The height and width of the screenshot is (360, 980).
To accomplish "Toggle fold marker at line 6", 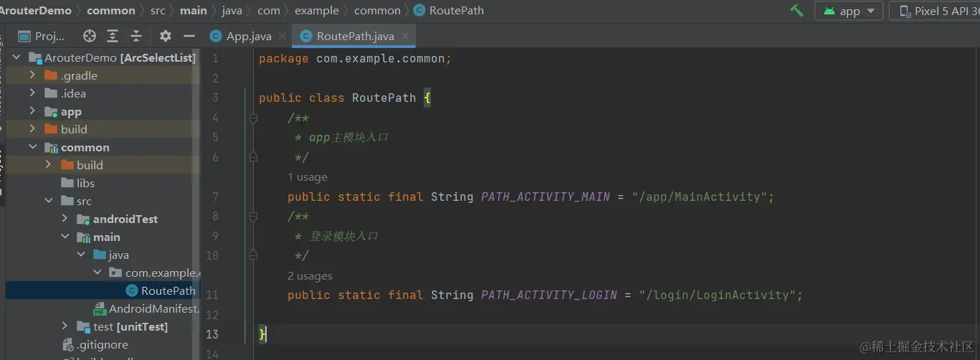I will click(253, 157).
